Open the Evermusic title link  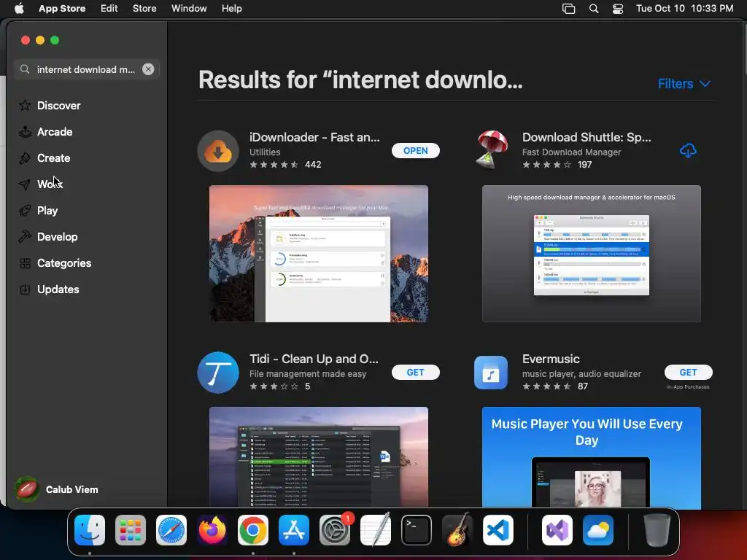pyautogui.click(x=551, y=359)
